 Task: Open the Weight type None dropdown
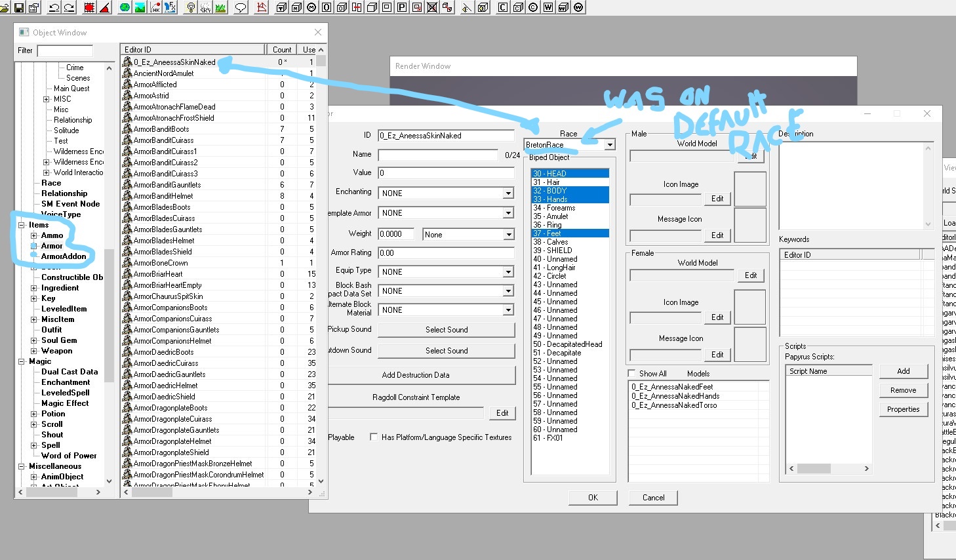pos(508,234)
